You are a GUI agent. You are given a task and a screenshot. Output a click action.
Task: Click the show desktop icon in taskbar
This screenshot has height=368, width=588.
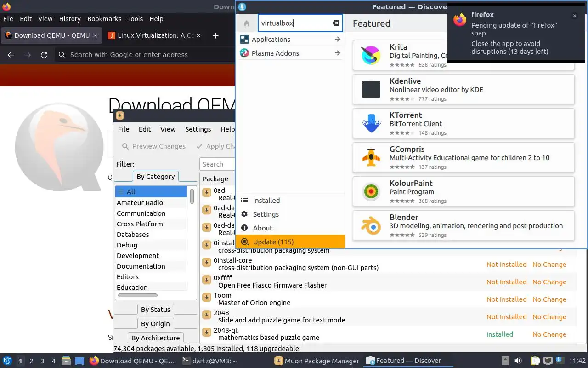(x=79, y=361)
